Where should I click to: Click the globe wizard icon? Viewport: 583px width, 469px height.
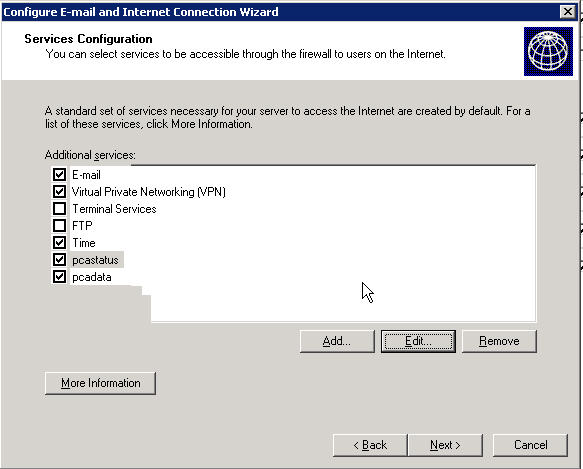click(548, 51)
